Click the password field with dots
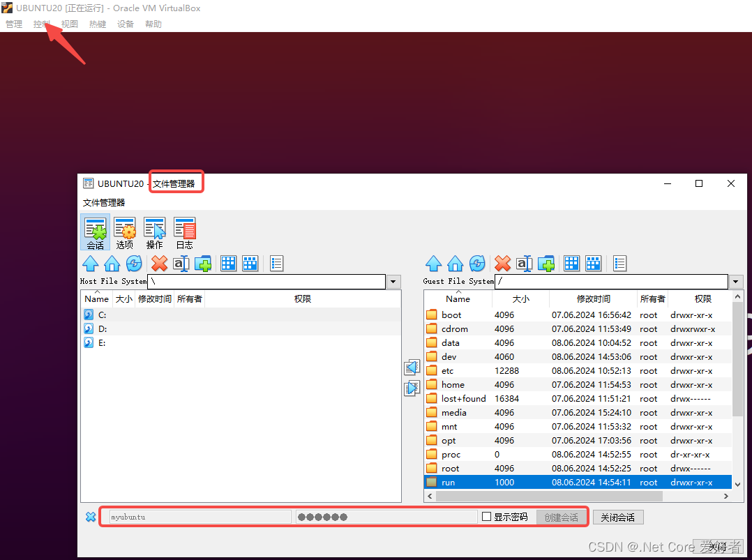 (x=386, y=517)
